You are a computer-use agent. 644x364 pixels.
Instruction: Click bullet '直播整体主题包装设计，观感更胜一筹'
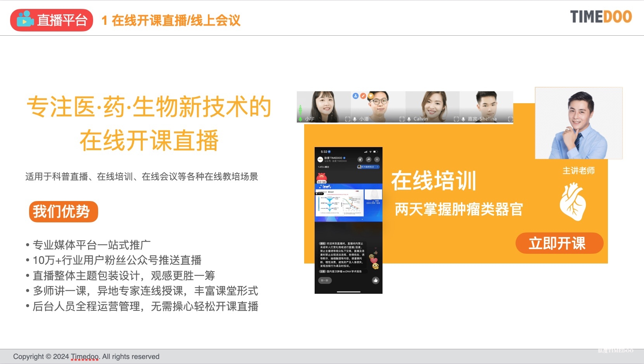coord(124,276)
